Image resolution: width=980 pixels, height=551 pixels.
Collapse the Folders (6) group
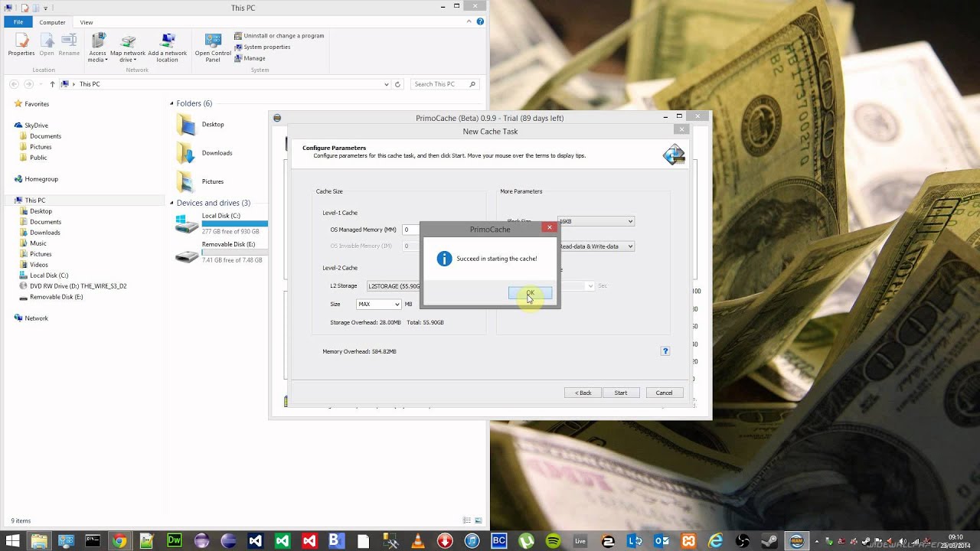[172, 103]
